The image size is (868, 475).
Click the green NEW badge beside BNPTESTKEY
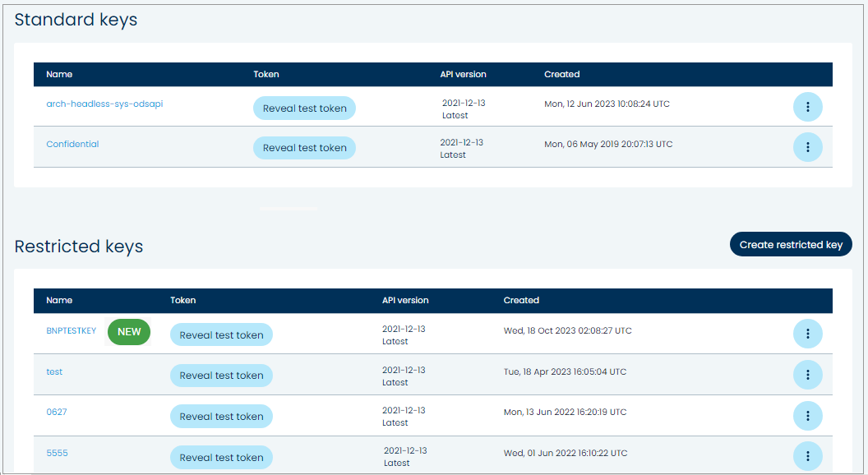coord(129,332)
